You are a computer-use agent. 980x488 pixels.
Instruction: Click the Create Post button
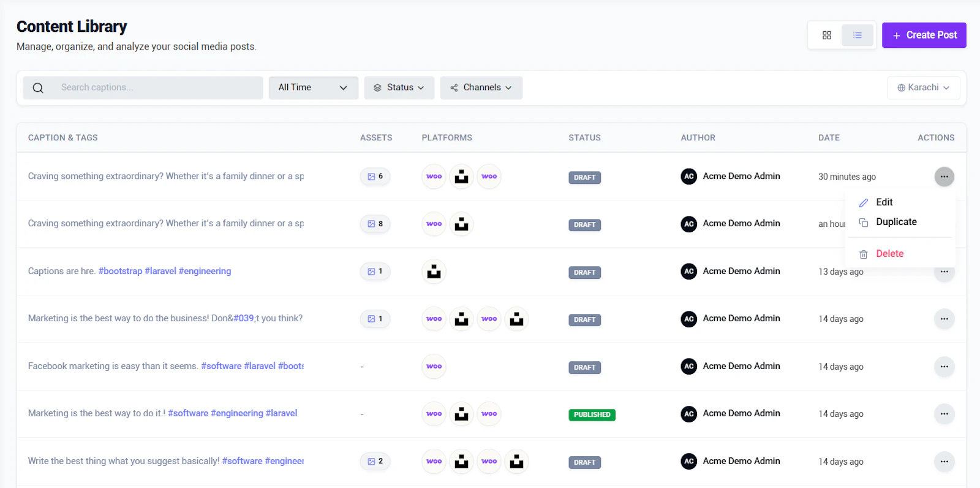coord(924,35)
